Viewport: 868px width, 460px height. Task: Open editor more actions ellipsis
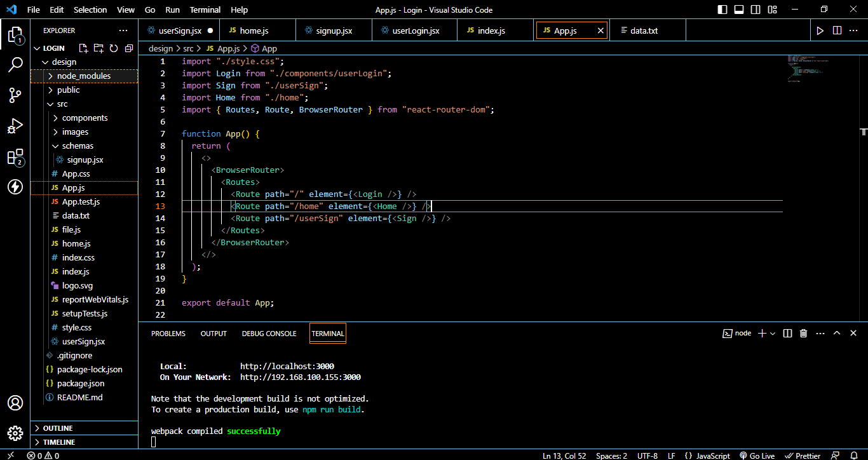coord(855,30)
